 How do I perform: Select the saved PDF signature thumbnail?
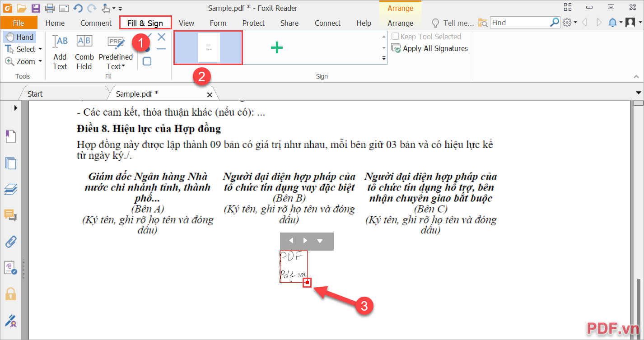point(208,47)
